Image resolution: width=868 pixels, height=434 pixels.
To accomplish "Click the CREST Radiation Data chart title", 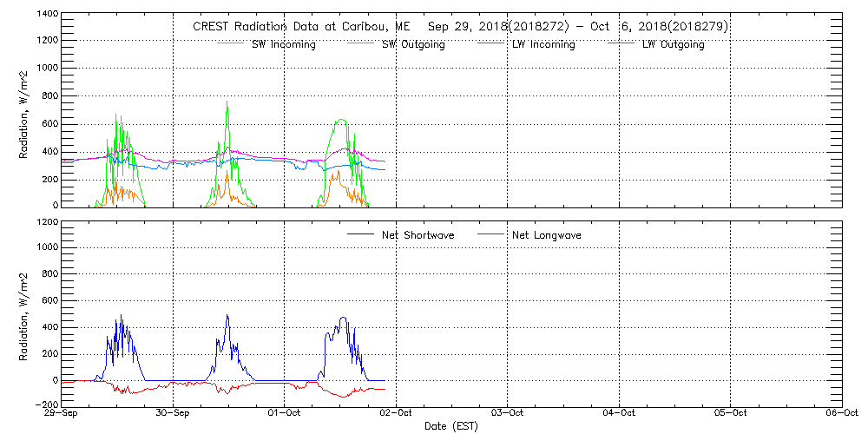I will [460, 27].
